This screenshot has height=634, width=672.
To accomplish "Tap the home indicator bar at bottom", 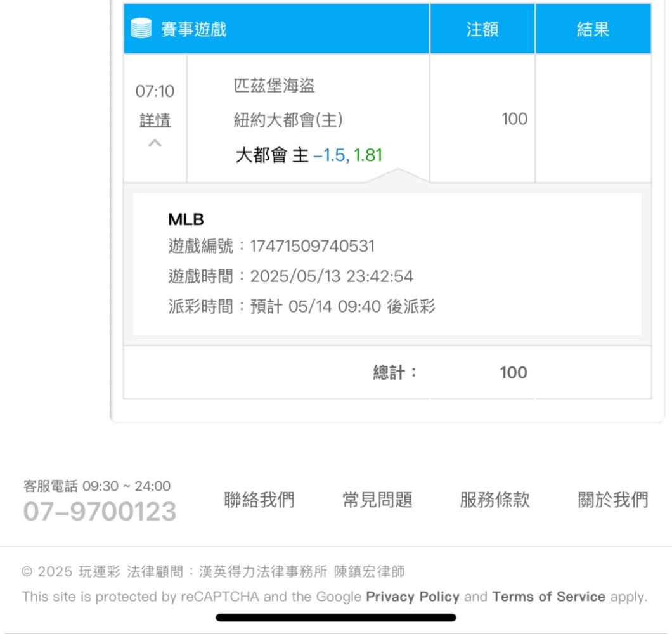I will [336, 618].
